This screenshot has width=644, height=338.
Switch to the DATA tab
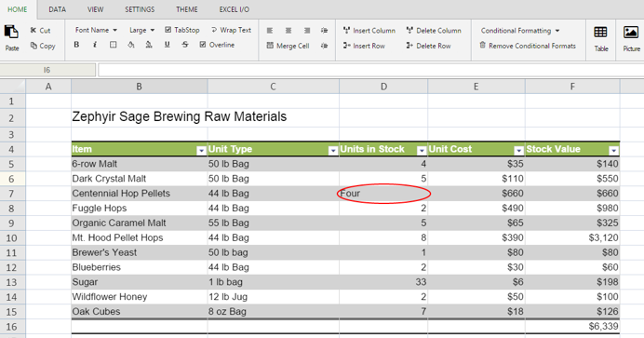pyautogui.click(x=57, y=9)
